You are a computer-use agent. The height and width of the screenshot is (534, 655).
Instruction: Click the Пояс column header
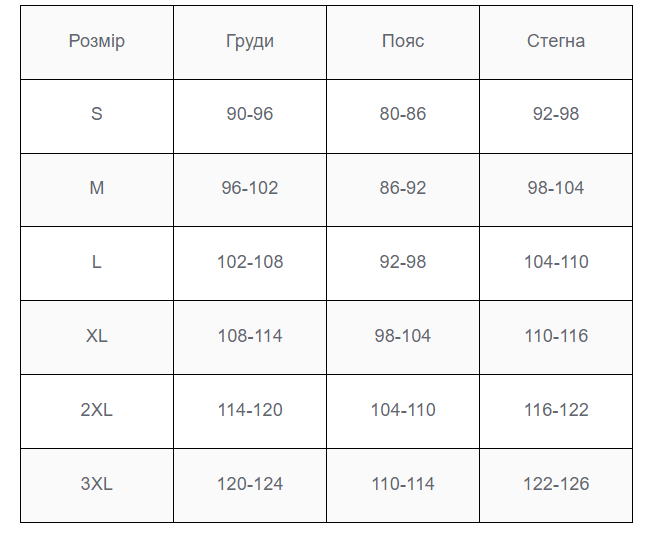pyautogui.click(x=403, y=43)
